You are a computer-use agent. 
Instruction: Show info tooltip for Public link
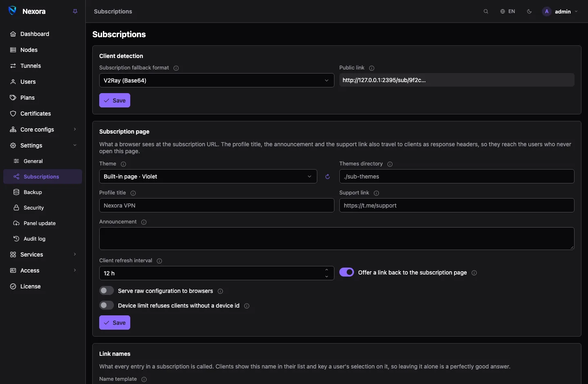(372, 68)
